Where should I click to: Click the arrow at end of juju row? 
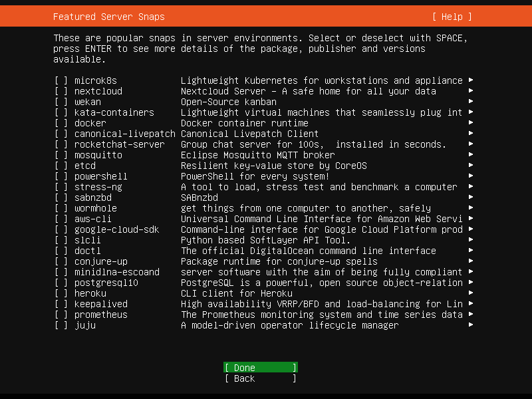pos(471,325)
